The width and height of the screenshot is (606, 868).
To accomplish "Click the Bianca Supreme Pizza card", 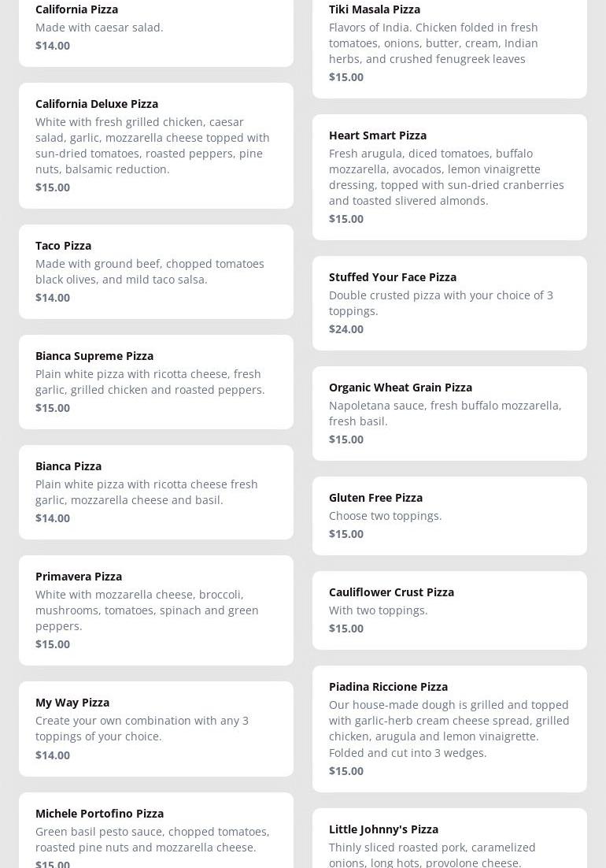I will [156, 382].
